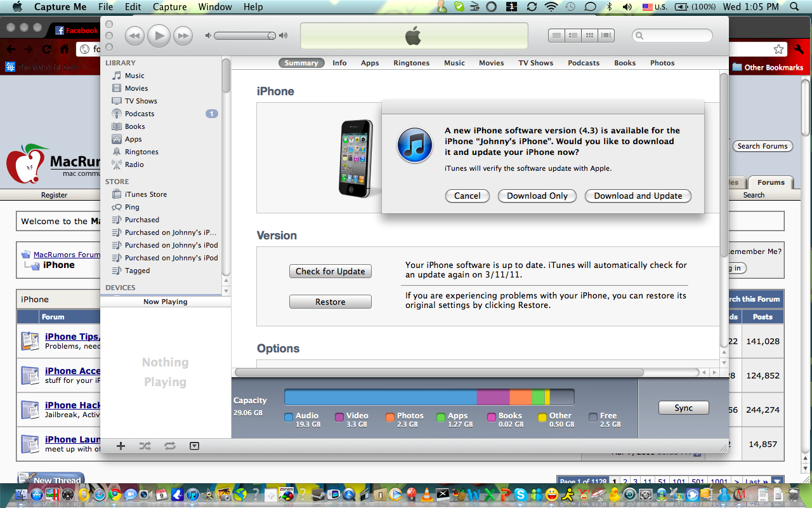Switch iTunes to Cover Flow view
The image size is (812, 508).
[606, 36]
